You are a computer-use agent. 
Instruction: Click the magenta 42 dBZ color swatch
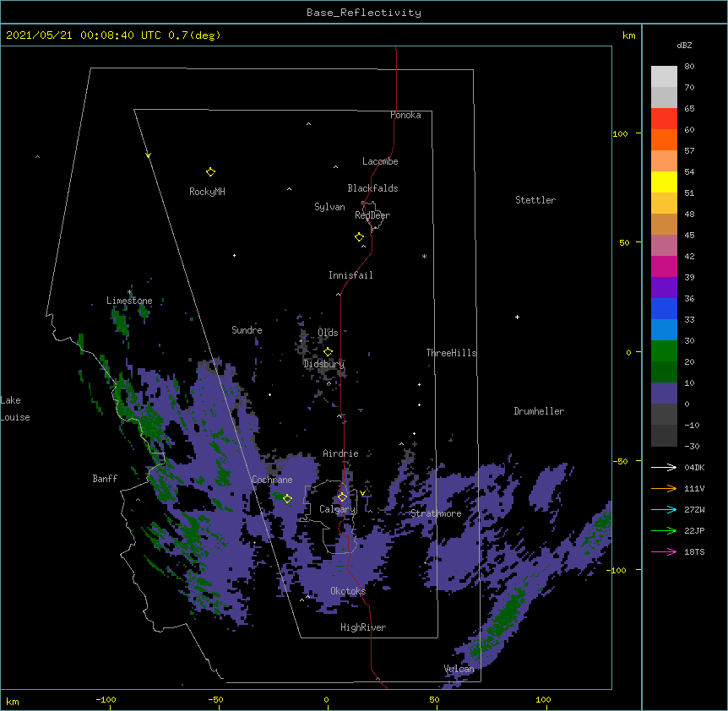[664, 266]
